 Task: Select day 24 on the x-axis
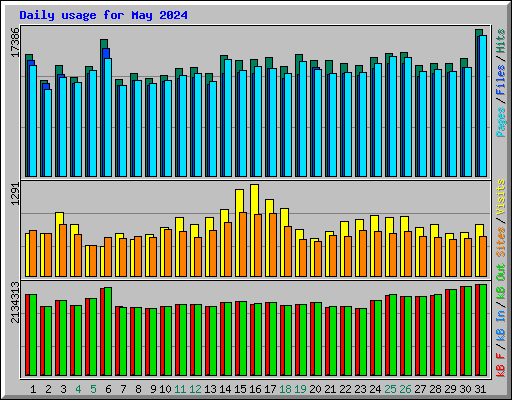pos(375,389)
